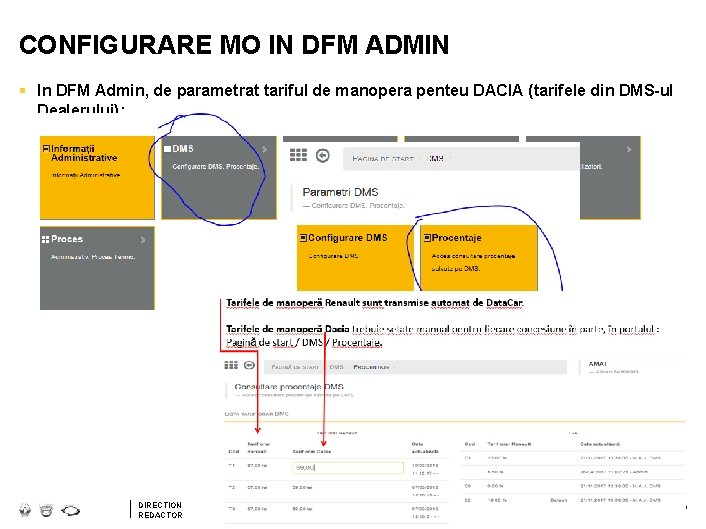
Task: Open the Proces tile
Action: click(x=97, y=268)
